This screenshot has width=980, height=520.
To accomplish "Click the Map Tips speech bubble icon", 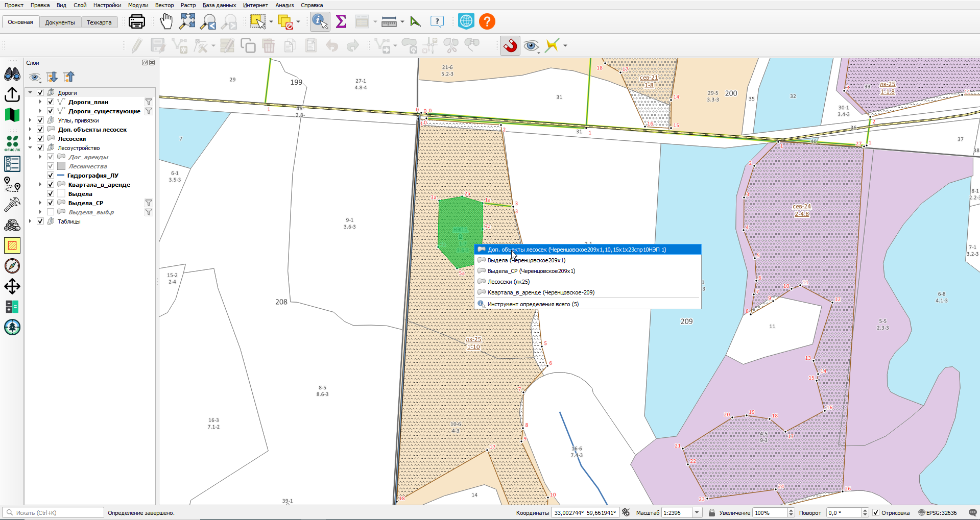I will click(x=437, y=21).
